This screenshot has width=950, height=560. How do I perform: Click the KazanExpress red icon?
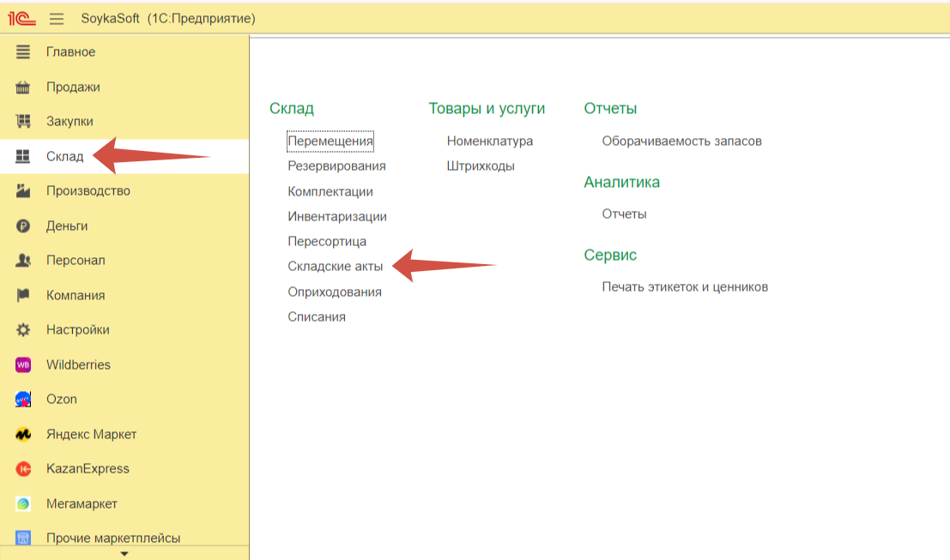pyautogui.click(x=23, y=468)
